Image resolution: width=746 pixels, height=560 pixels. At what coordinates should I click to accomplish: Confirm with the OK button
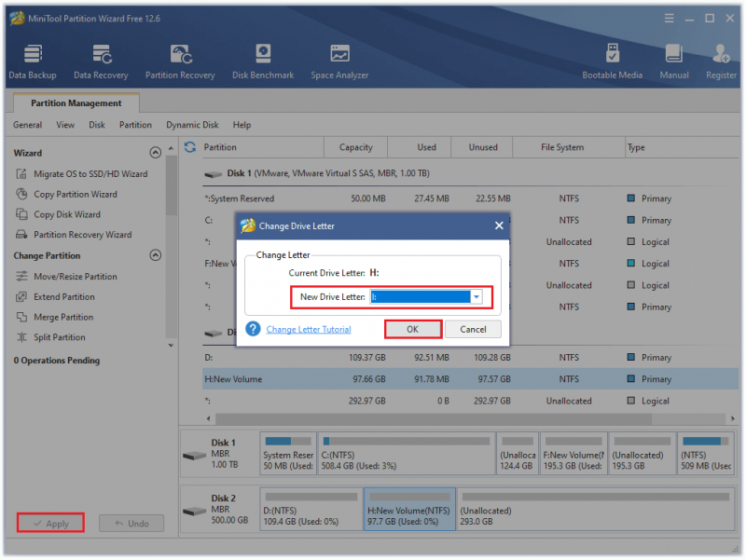[x=412, y=330]
